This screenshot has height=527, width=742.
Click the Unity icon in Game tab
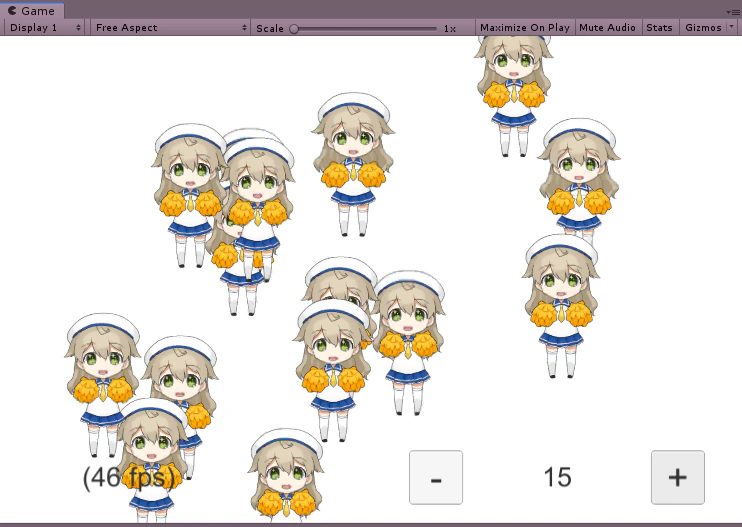coord(12,10)
